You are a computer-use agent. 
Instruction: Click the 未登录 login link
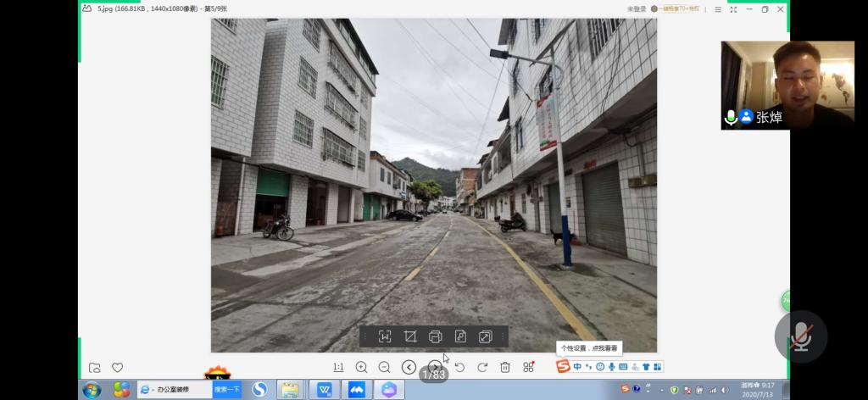tap(636, 9)
